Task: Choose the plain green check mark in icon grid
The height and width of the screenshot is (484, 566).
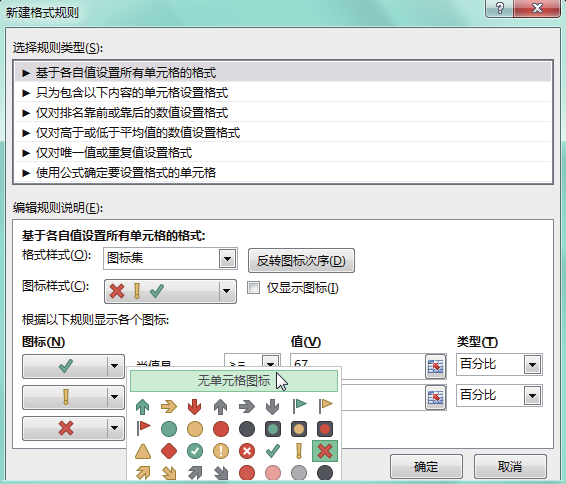Action: click(273, 451)
